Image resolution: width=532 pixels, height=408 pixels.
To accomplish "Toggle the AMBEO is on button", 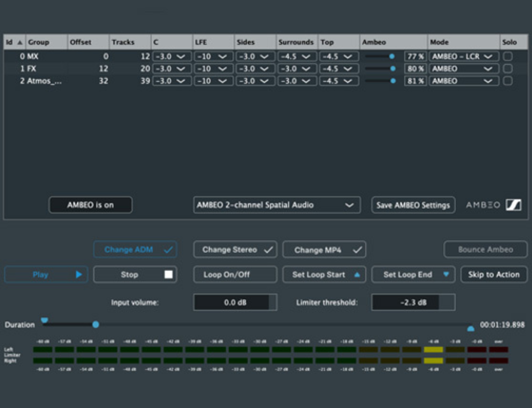I will point(90,205).
